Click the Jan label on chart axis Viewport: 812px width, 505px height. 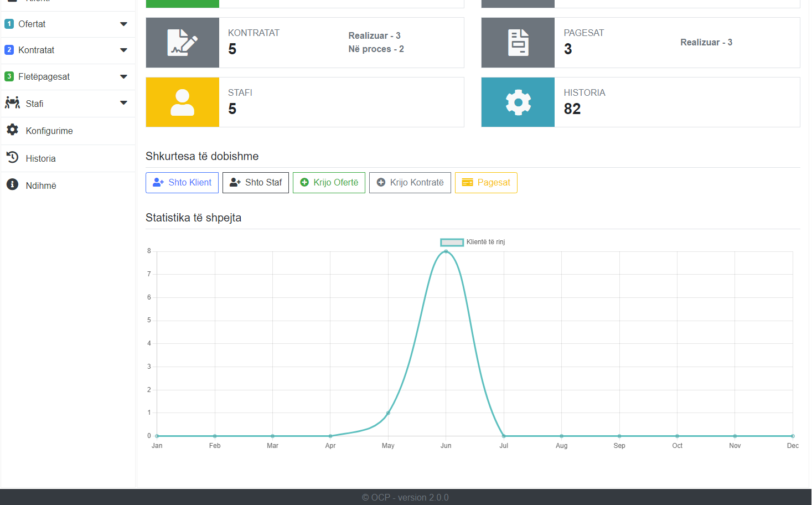click(x=157, y=446)
